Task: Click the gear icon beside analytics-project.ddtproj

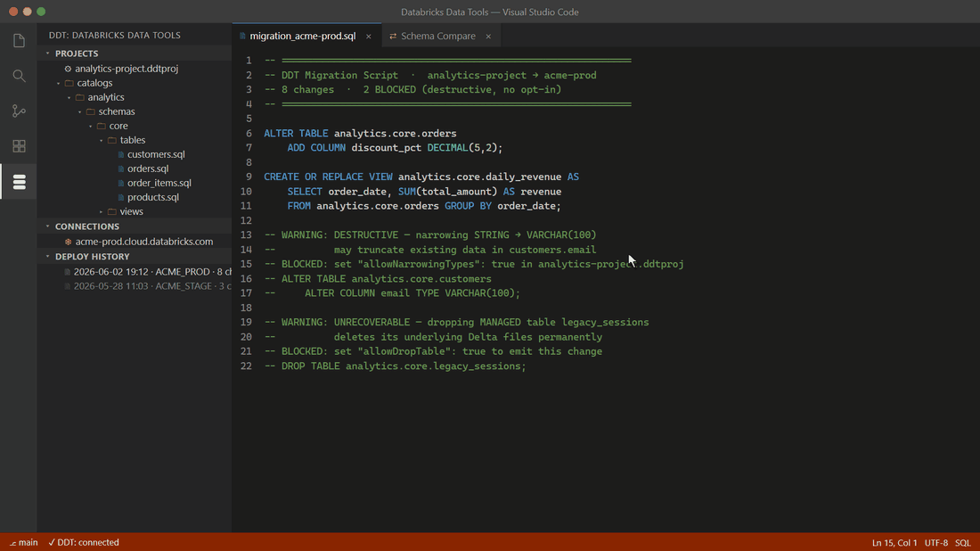Action: (x=68, y=69)
